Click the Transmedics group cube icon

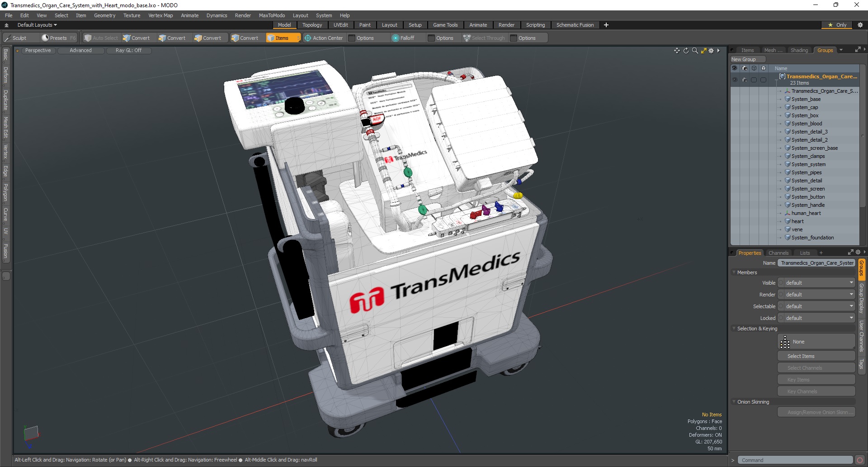coord(782,76)
